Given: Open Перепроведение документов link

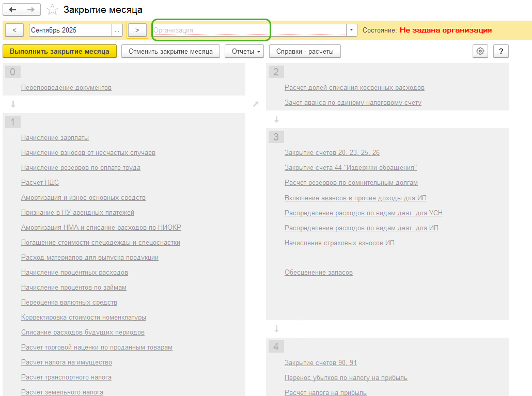Looking at the screenshot, I should [66, 88].
